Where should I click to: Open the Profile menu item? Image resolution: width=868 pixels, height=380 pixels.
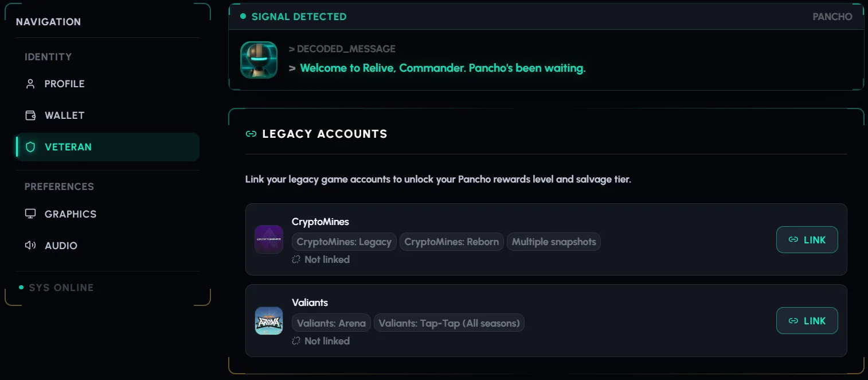pos(64,84)
